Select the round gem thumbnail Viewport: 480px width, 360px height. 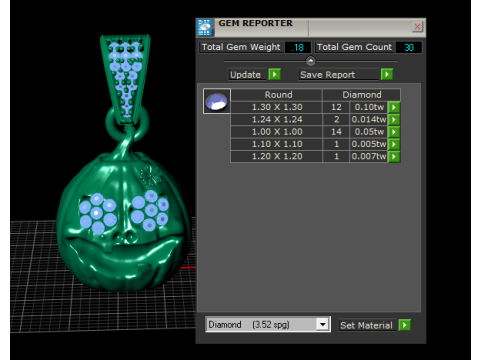coord(217,101)
